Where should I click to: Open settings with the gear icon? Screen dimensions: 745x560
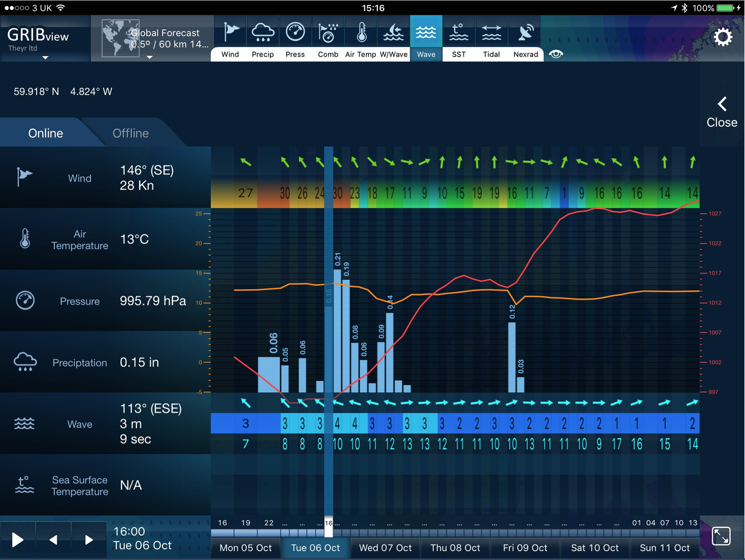coord(722,38)
